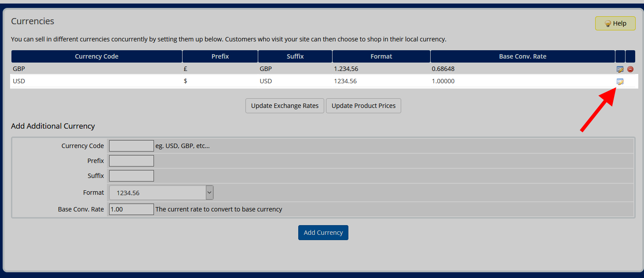This screenshot has width=644, height=278.
Task: Click the $ prefix cell
Action: (x=186, y=81)
